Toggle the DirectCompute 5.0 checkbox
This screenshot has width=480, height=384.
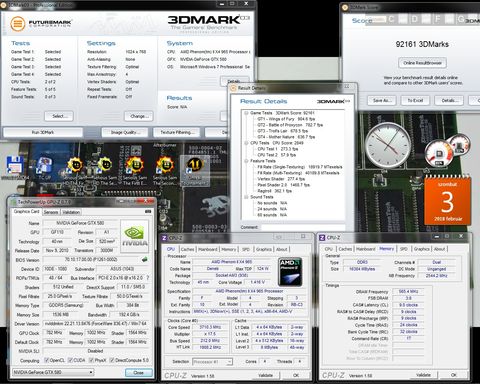point(112,360)
